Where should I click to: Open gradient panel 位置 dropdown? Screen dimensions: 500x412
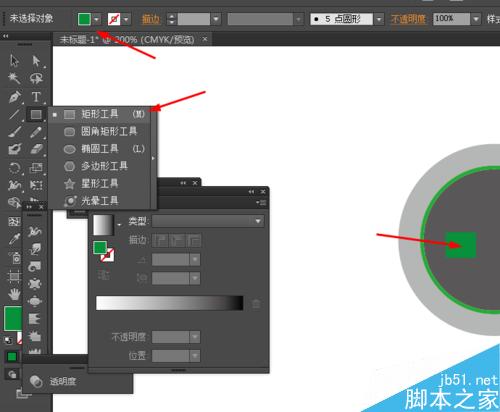pyautogui.click(x=195, y=356)
